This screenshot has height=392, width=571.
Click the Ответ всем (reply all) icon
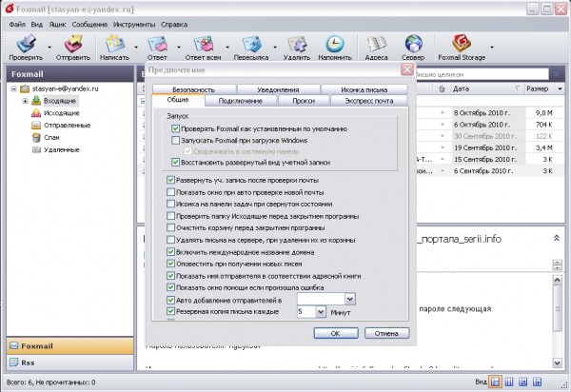tap(204, 44)
